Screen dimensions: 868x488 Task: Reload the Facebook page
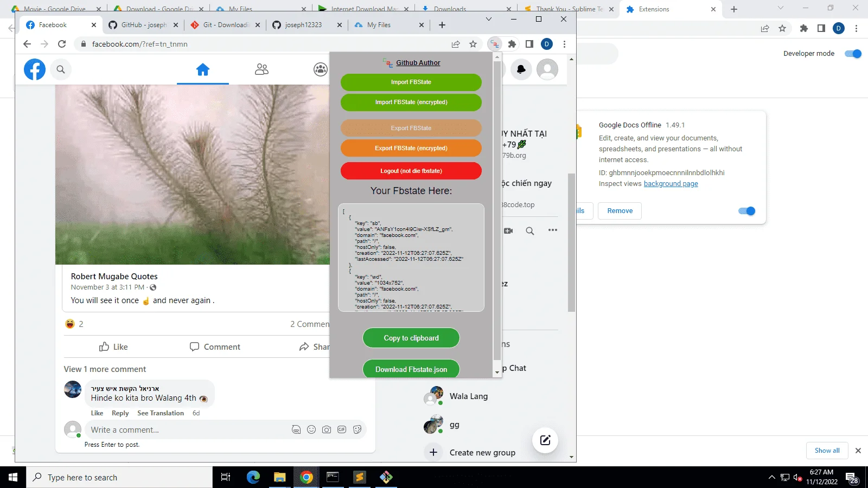[x=62, y=44]
